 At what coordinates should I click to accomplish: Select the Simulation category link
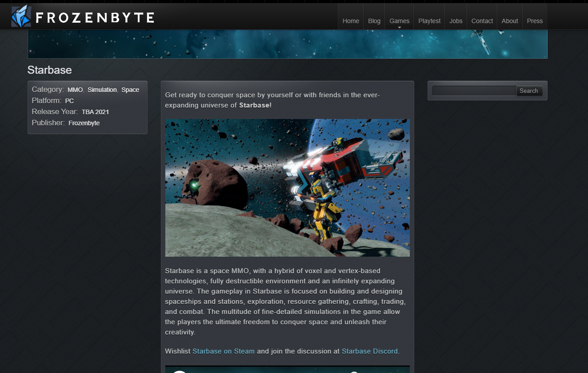(x=102, y=90)
